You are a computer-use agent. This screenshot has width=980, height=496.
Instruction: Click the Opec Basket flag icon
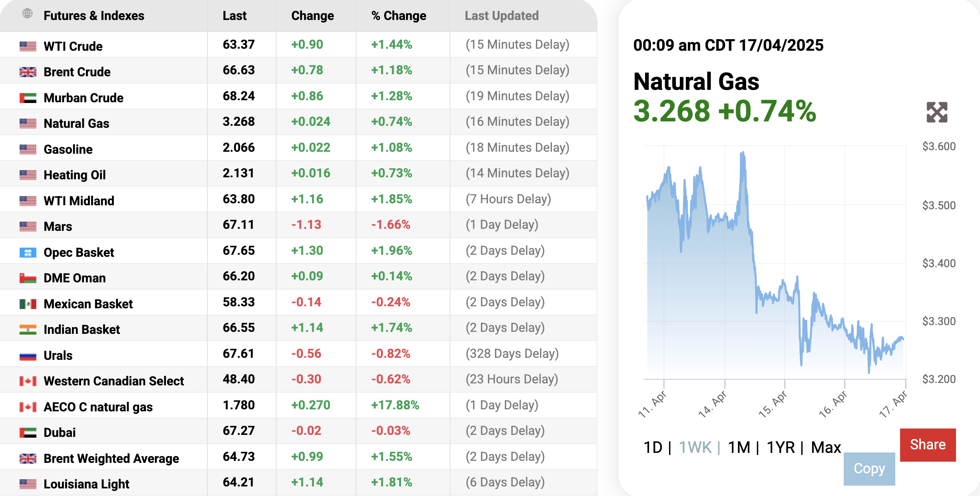point(28,252)
